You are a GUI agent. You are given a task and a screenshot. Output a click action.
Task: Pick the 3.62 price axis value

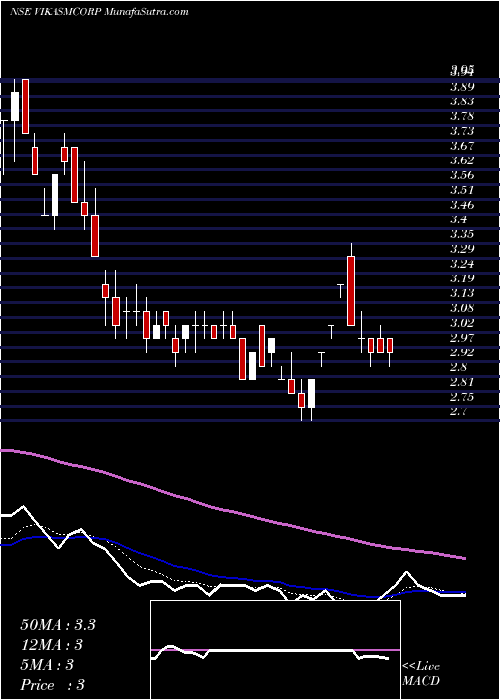tap(462, 160)
